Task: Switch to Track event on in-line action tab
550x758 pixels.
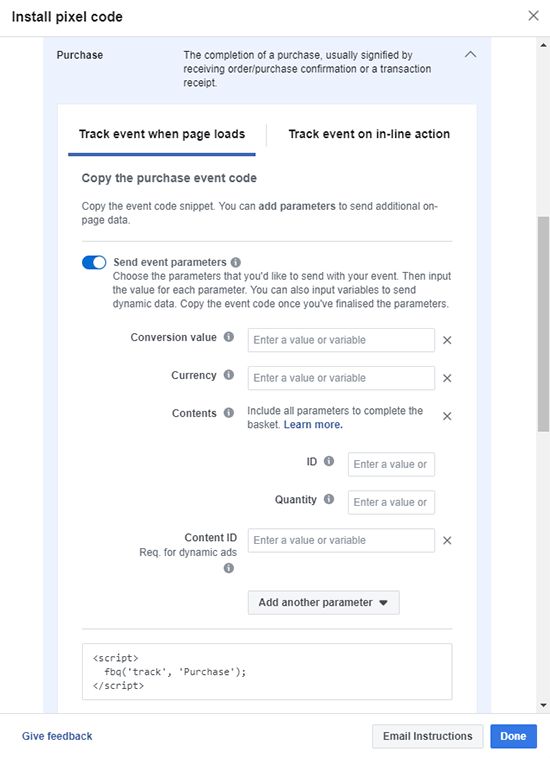Action: coord(369,134)
